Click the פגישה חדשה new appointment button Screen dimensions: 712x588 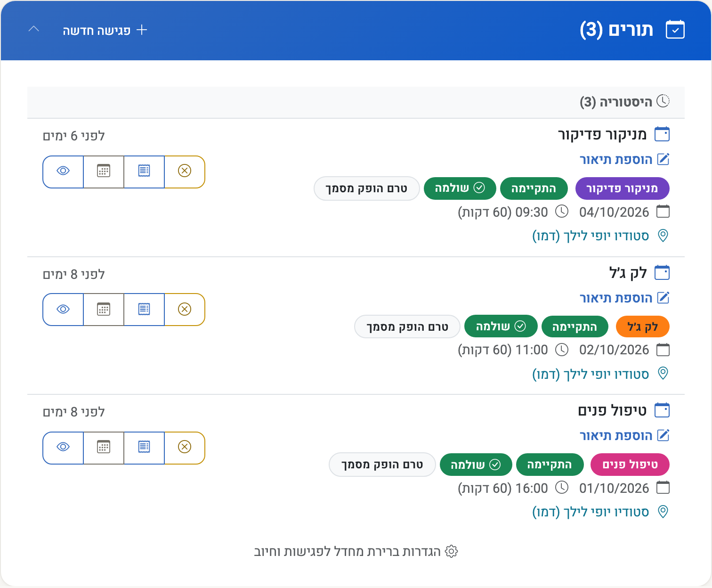[105, 31]
